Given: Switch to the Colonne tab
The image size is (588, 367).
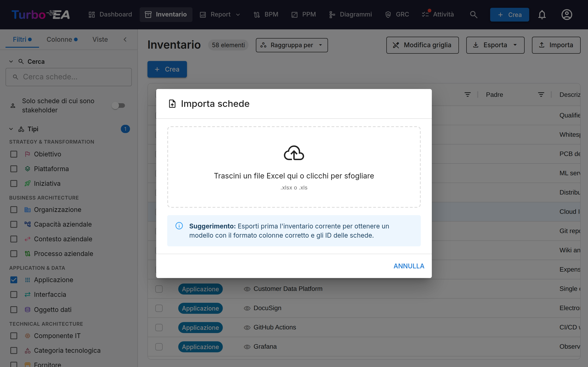Looking at the screenshot, I should [62, 39].
